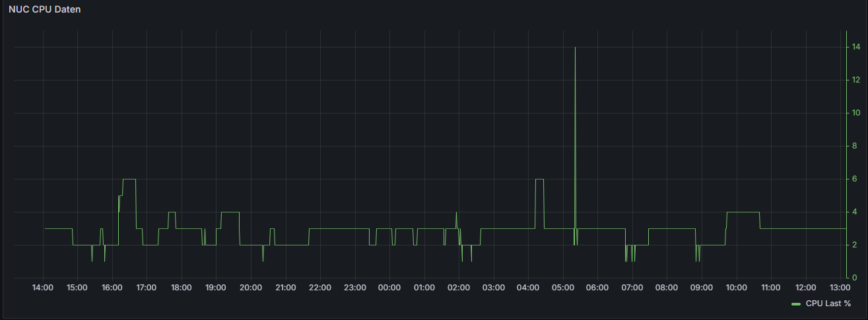Screen dimensions: 868x320
Task: Click the 8 value on the Y axis
Action: pyautogui.click(x=854, y=146)
